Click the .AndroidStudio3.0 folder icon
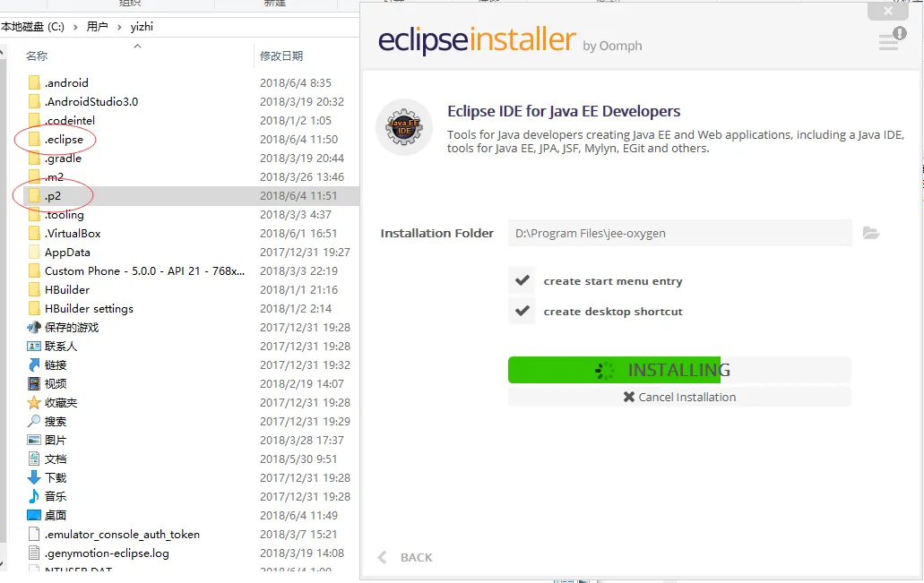924x583 pixels. pos(34,102)
